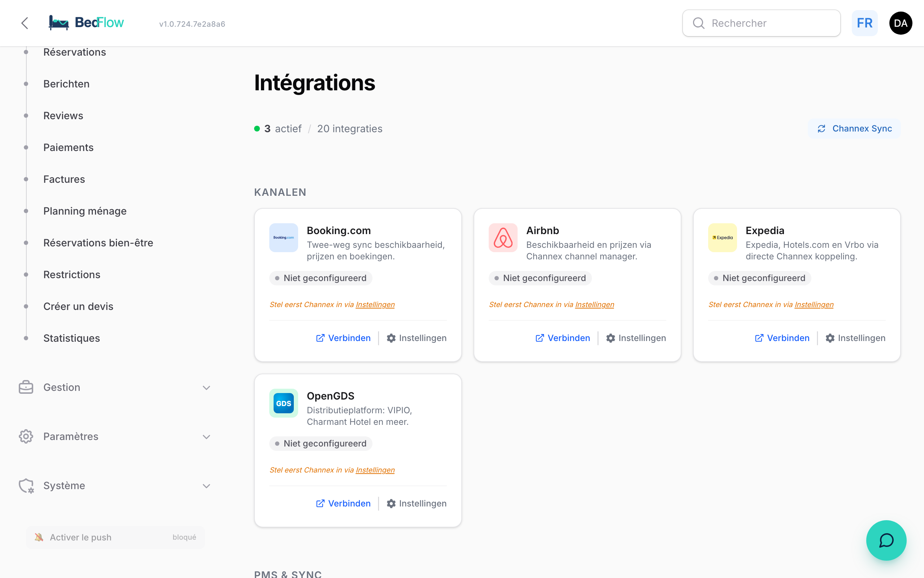Click the search magnifier icon
Viewport: 924px width, 578px height.
pos(698,23)
